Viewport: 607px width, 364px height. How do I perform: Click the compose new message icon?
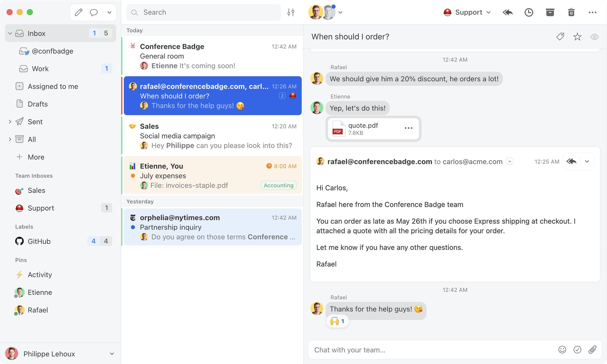[x=78, y=12]
